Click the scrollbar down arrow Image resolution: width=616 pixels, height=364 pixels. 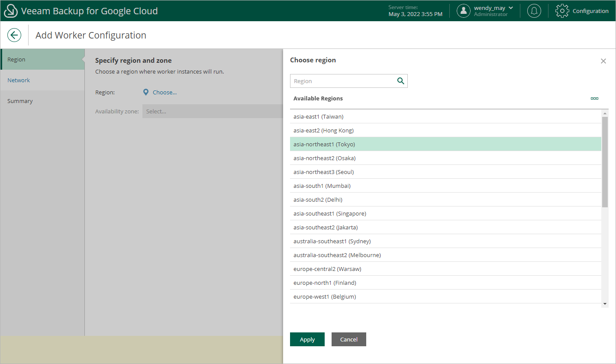[x=605, y=304]
